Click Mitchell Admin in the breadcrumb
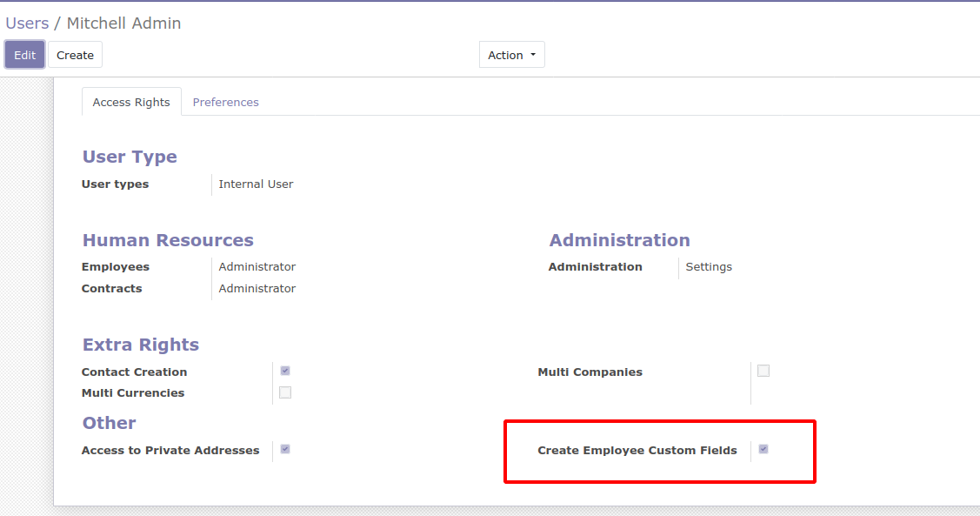980x516 pixels. (123, 23)
